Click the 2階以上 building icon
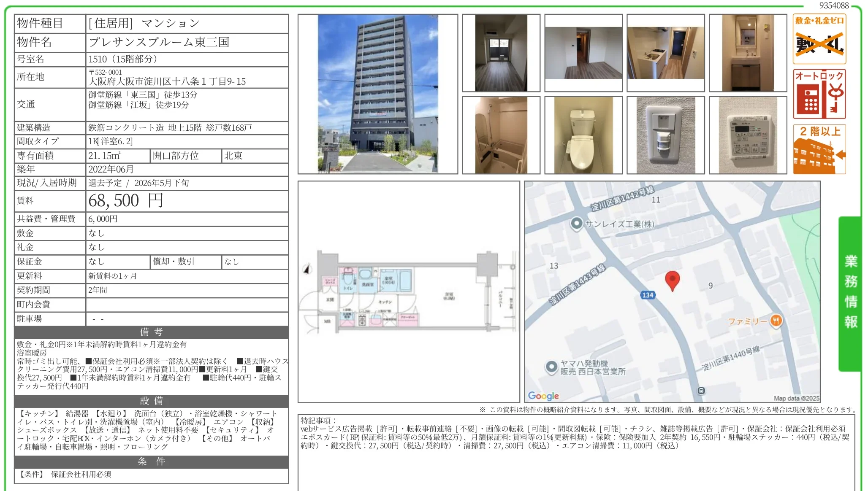The width and height of the screenshot is (868, 491). coord(819,149)
